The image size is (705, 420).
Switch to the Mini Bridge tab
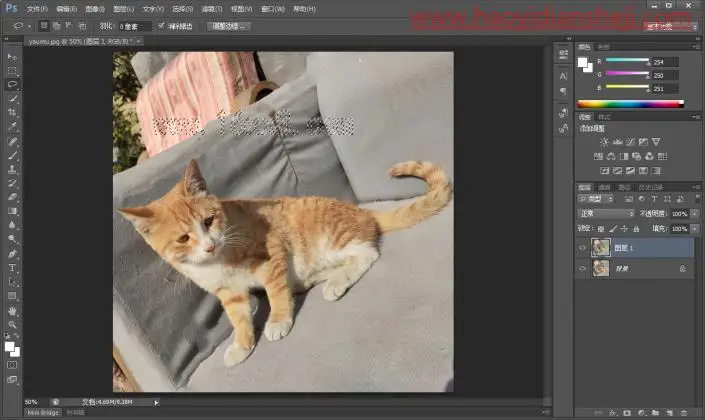(x=43, y=412)
